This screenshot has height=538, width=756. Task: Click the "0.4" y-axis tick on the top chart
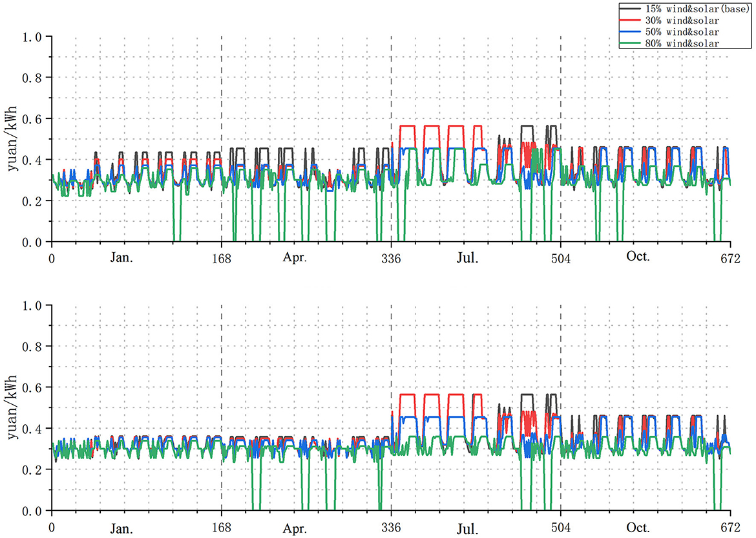tap(32, 160)
